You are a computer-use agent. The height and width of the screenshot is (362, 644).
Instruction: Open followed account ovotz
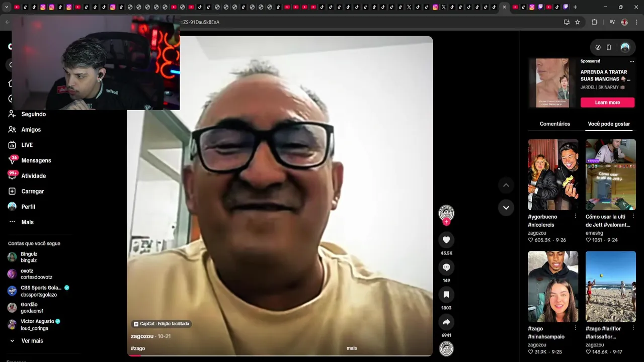click(36, 274)
